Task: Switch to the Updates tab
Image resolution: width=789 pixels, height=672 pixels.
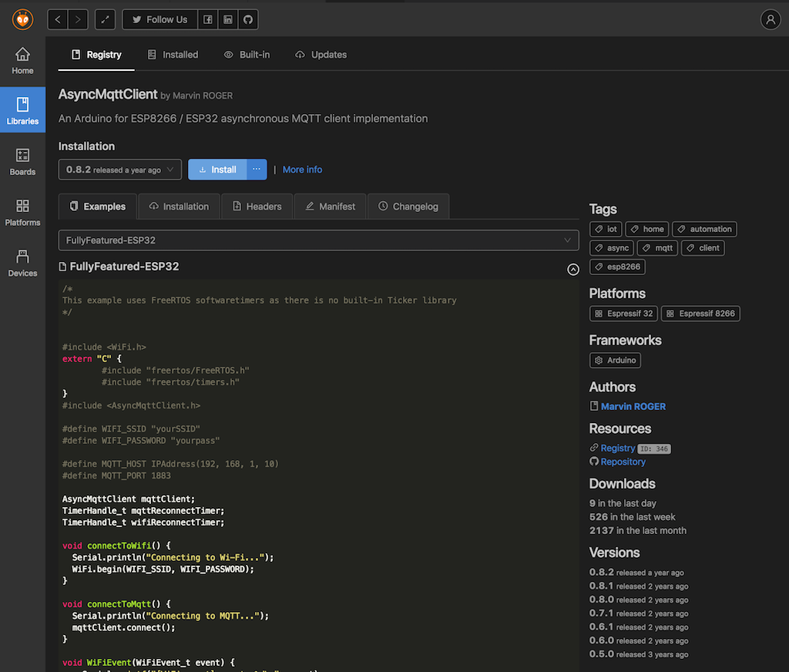Action: (x=321, y=55)
